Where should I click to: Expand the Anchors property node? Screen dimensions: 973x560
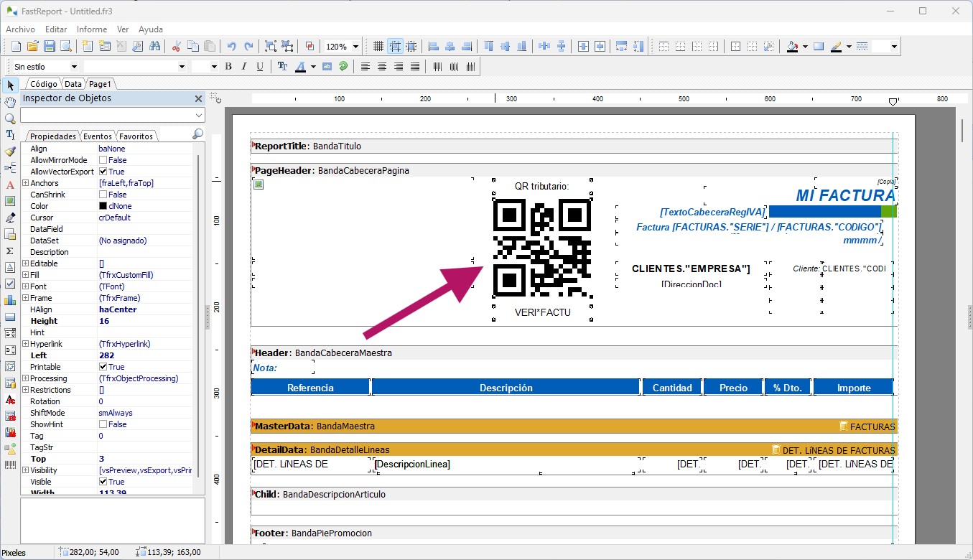pos(25,183)
